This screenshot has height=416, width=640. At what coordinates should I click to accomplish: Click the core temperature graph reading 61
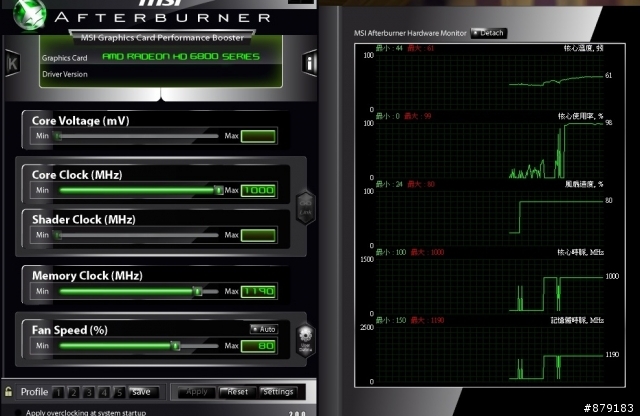(x=609, y=76)
